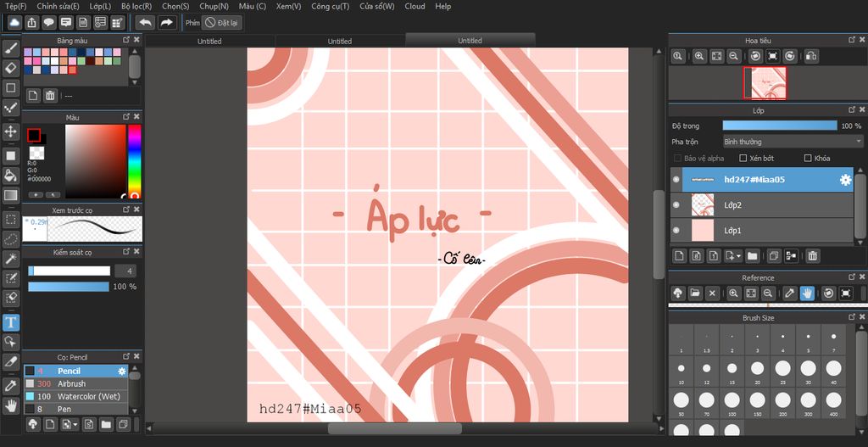
Task: Select the Hand pan tool
Action: 10,405
